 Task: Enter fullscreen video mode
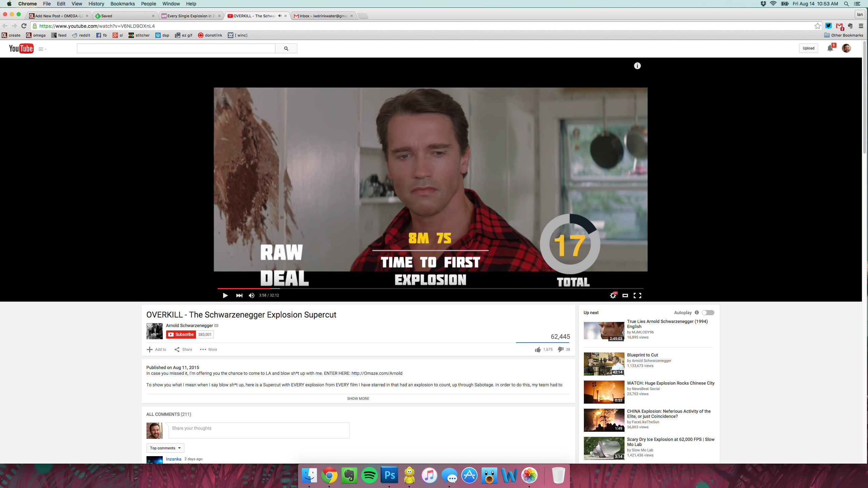(x=637, y=296)
